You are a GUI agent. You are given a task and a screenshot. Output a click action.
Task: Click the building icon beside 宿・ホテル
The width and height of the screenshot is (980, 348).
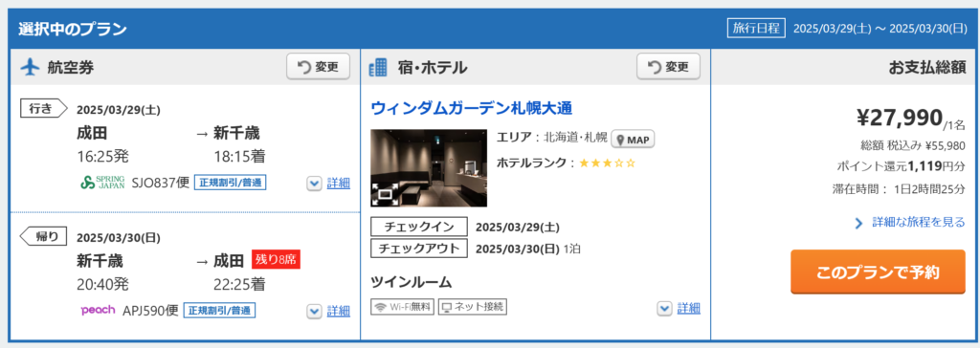(x=378, y=67)
